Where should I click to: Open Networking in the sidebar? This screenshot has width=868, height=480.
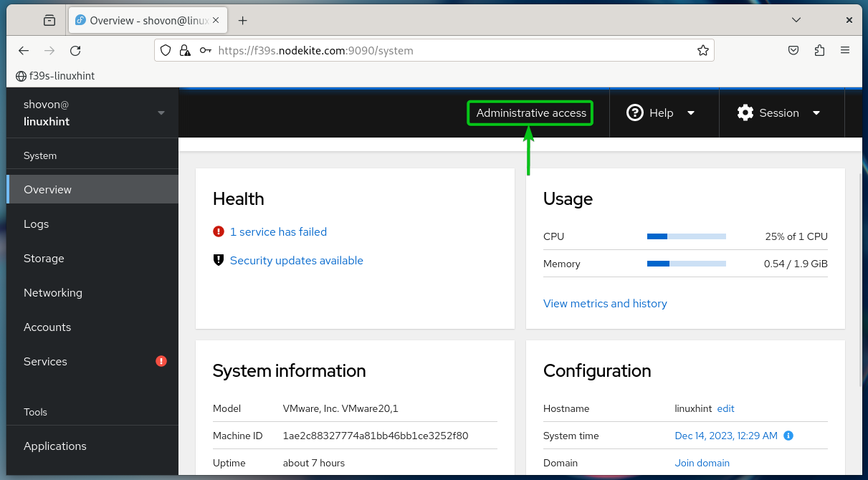click(x=92, y=293)
